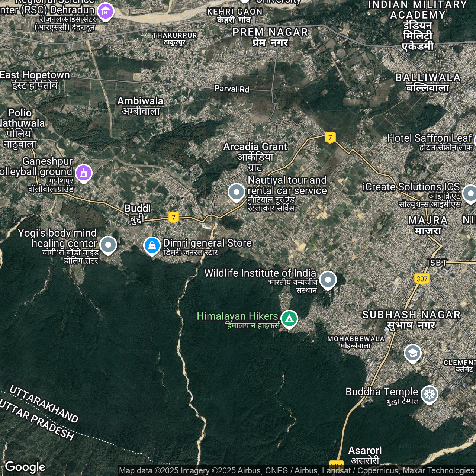Open Yogi's body mind healing center pin
Screen dimensions: 476x476
(x=108, y=245)
